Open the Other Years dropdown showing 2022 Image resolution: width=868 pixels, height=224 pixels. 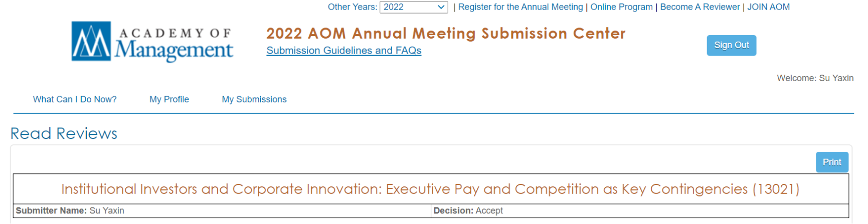414,7
